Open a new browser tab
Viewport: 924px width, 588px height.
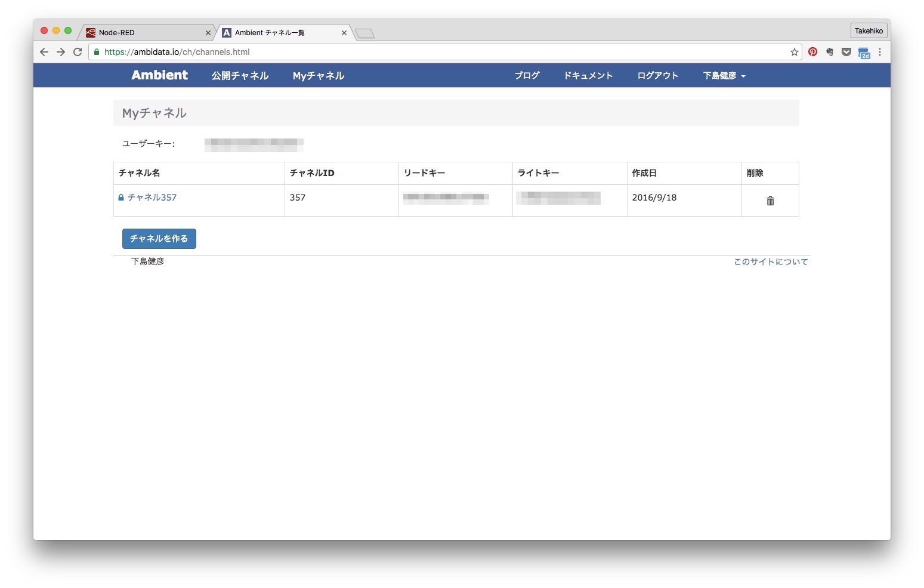(364, 33)
